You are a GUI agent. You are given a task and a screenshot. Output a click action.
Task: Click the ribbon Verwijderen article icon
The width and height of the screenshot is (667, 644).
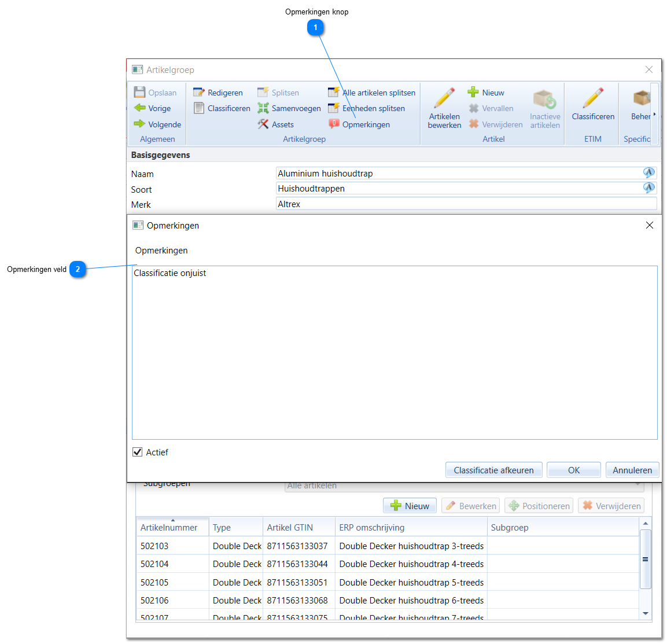[x=473, y=124]
